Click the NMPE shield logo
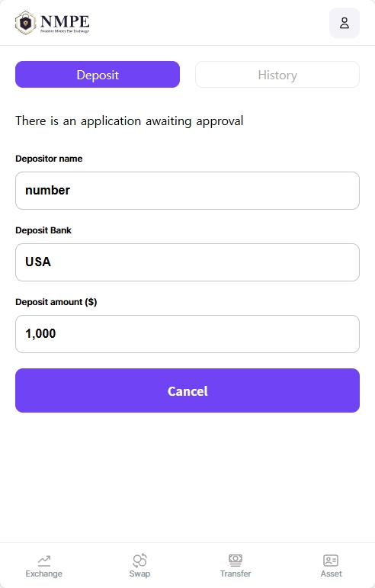The image size is (375, 588). tap(25, 23)
